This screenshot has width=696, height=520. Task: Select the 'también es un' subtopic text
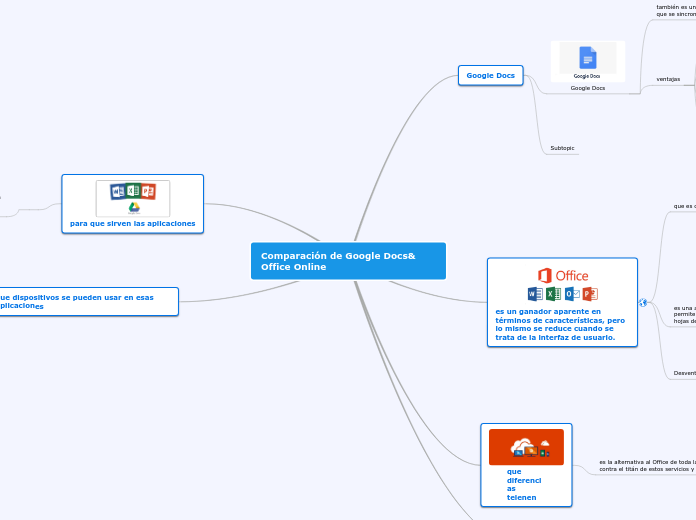pyautogui.click(x=676, y=11)
